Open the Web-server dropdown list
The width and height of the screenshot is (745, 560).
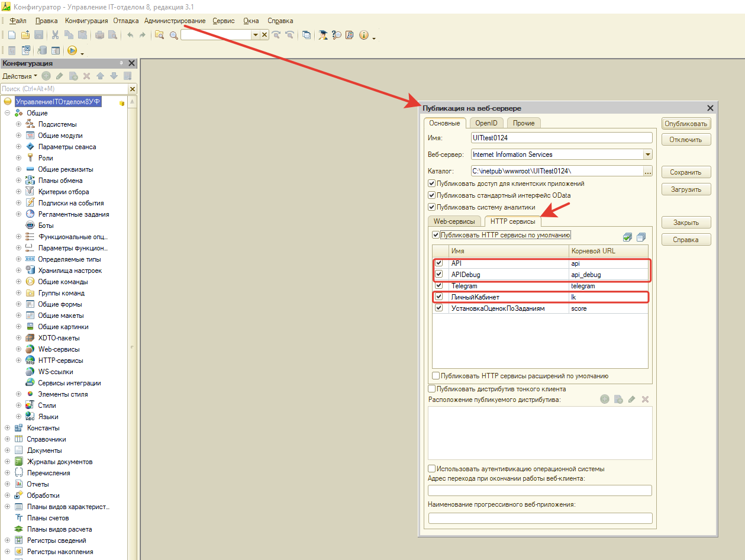click(647, 155)
